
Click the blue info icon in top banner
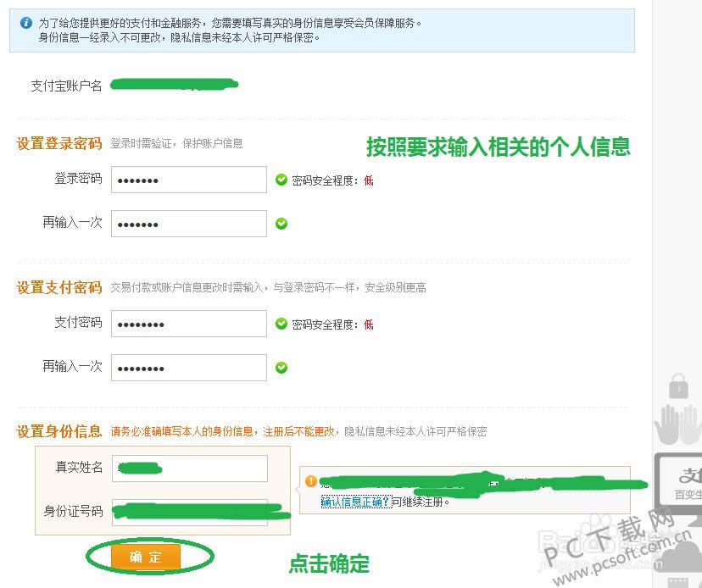26,23
